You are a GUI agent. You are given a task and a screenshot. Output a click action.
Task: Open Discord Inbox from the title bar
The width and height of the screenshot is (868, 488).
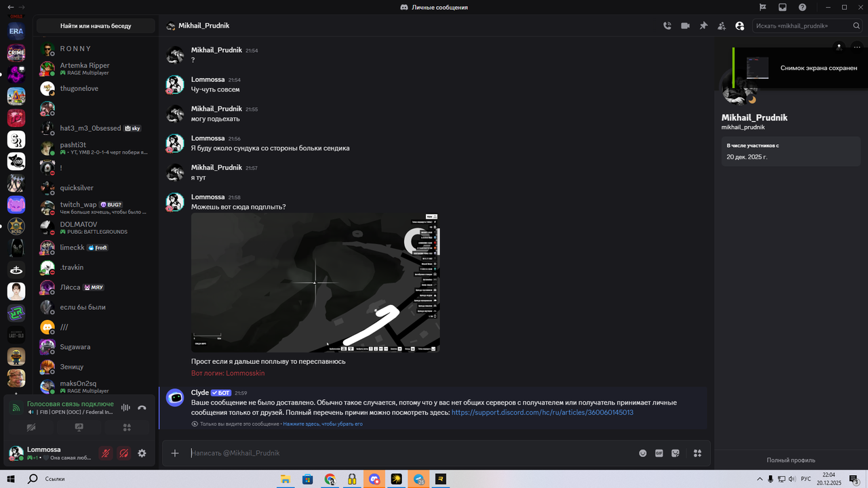782,7
